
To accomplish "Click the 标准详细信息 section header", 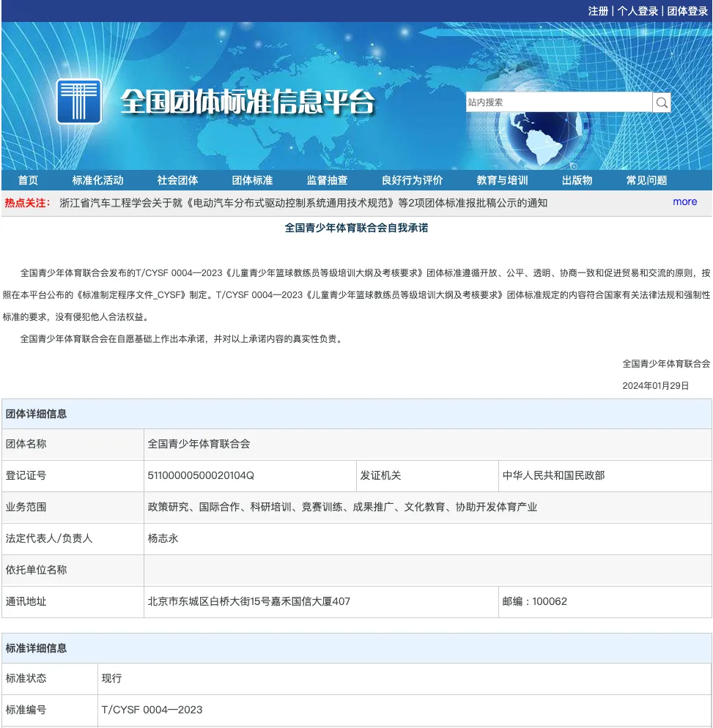I will 357,648.
